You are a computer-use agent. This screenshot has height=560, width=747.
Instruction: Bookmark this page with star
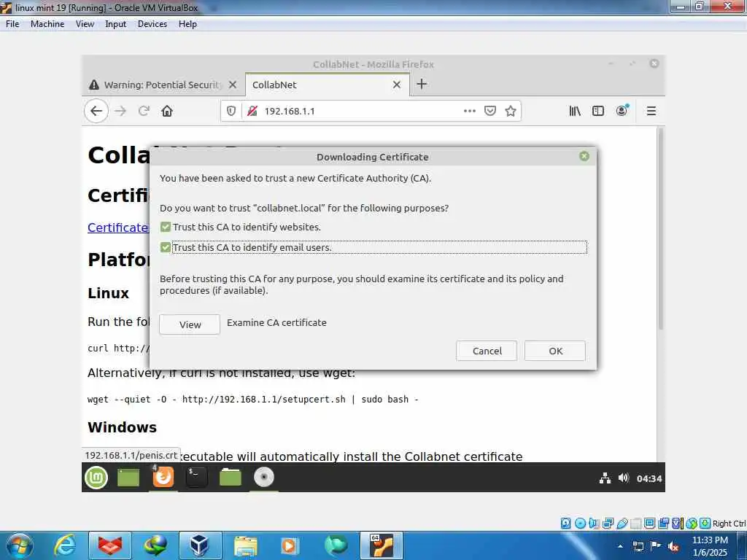click(511, 111)
